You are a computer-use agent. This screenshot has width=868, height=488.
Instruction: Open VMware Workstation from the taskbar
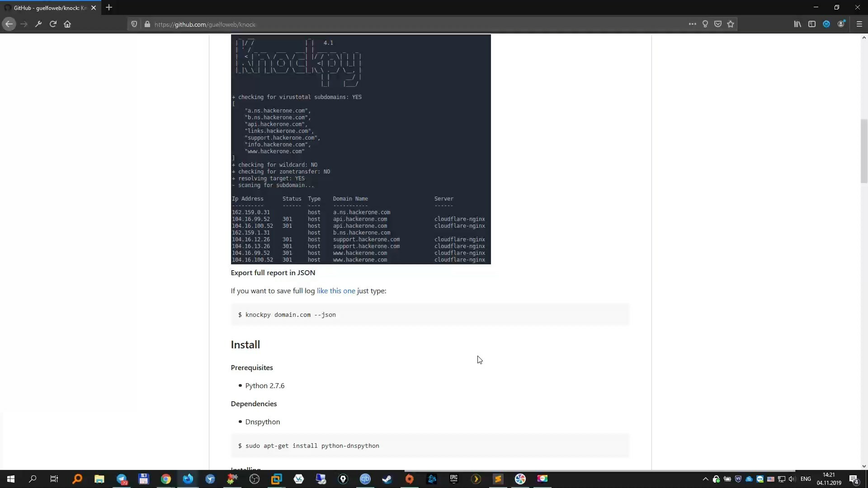pos(276,479)
